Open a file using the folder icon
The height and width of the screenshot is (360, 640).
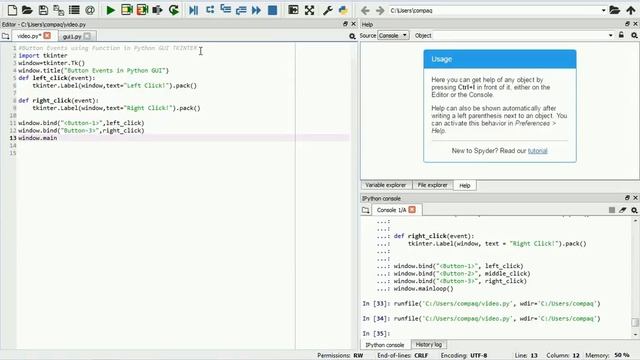[x=27, y=10]
